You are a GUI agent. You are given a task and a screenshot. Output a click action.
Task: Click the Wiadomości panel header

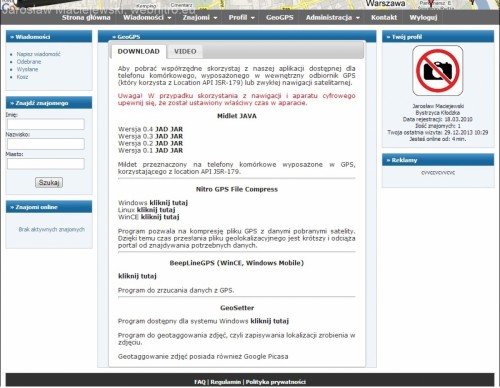click(x=49, y=37)
